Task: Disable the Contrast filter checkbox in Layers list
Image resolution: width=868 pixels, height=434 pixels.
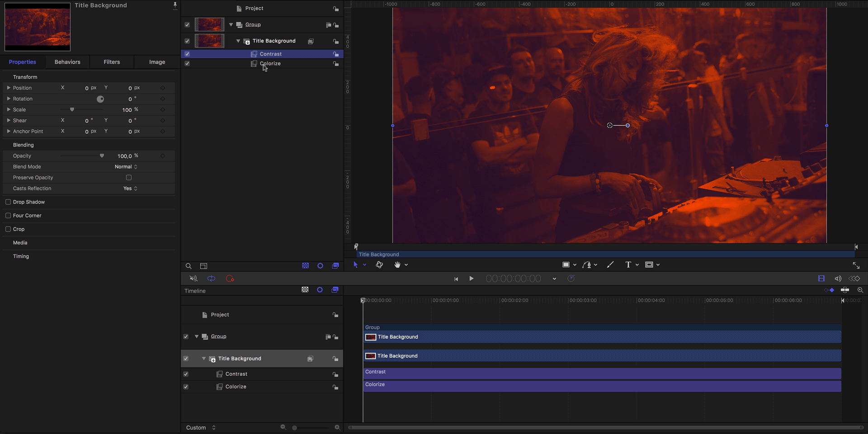Action: 187,54
